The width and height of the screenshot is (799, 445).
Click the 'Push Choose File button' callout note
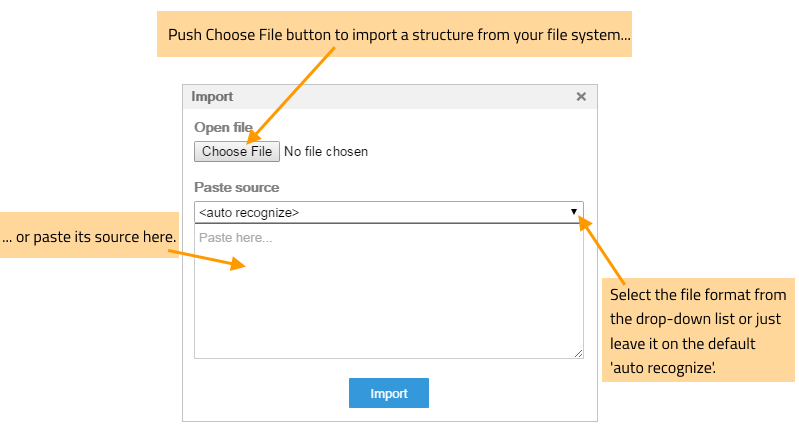(x=394, y=34)
